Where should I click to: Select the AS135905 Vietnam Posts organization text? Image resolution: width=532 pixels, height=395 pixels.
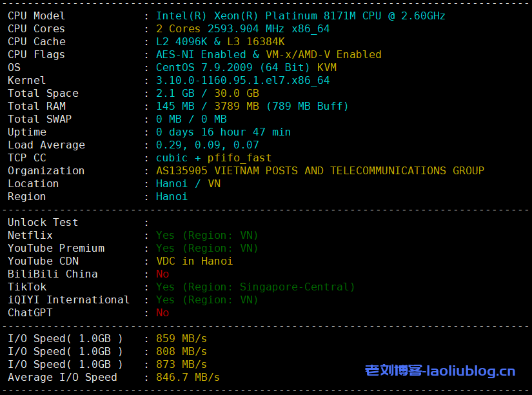click(x=320, y=170)
